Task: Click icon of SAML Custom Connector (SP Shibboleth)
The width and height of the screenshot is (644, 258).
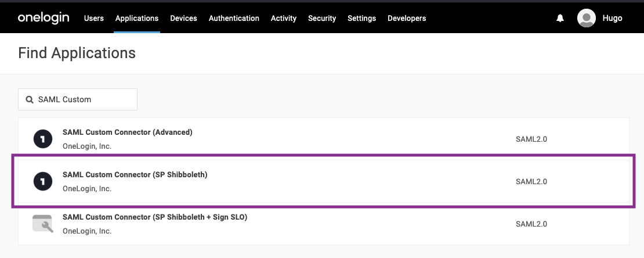Action: tap(43, 181)
